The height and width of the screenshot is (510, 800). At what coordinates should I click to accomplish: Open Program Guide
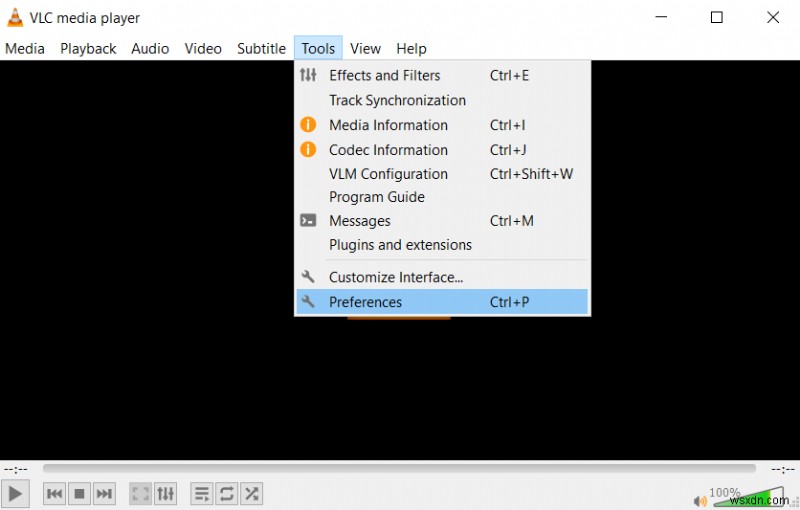pos(442,197)
